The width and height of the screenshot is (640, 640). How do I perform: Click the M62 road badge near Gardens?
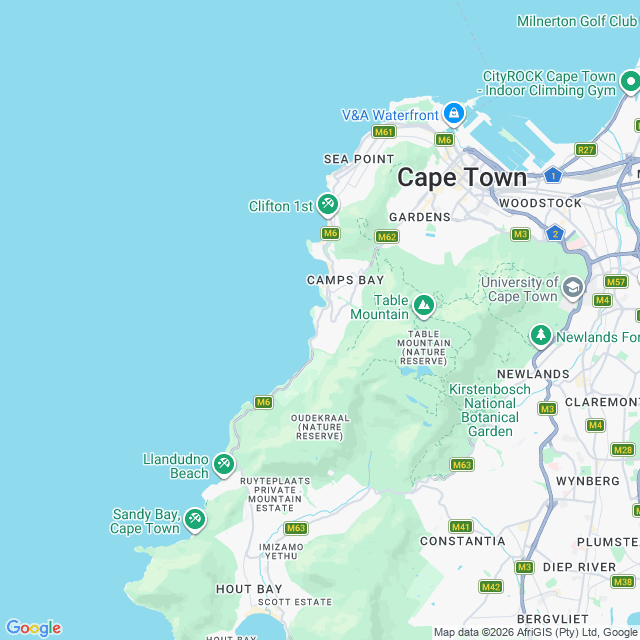tap(387, 237)
